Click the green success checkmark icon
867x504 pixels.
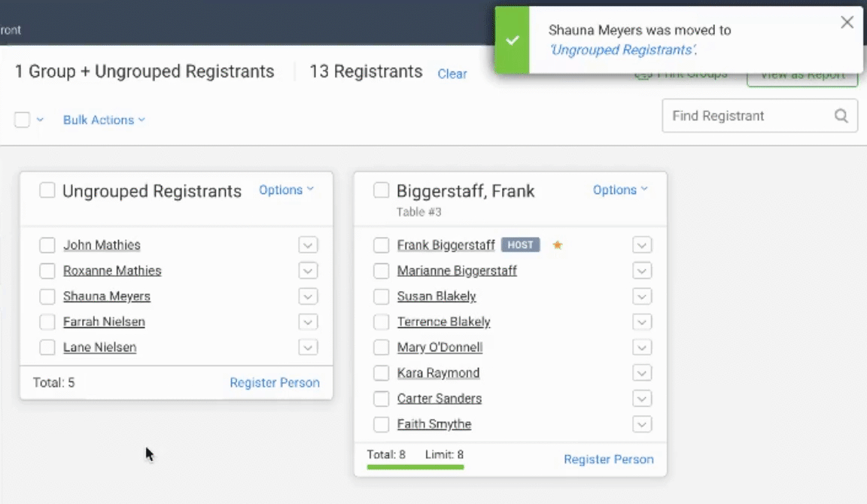513,40
